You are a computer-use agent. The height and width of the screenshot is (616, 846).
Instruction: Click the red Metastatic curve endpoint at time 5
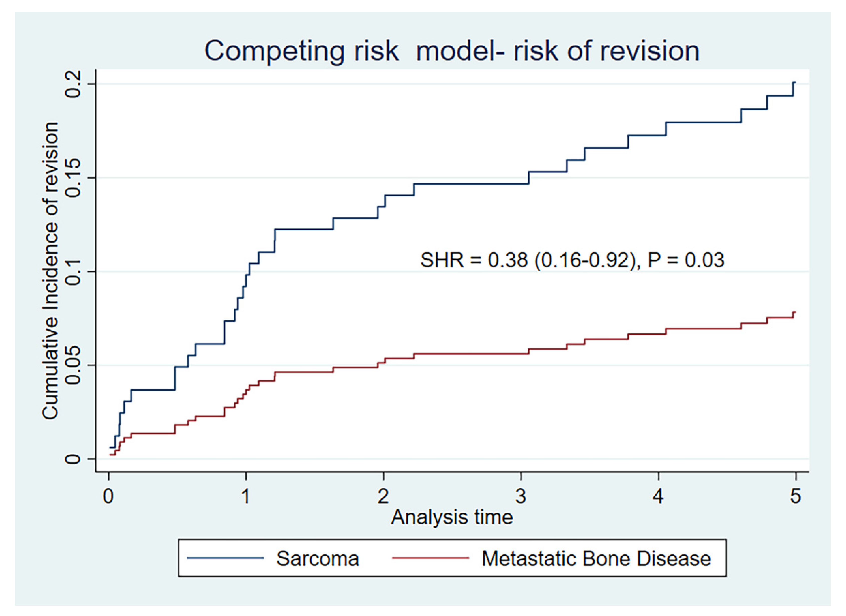(795, 312)
